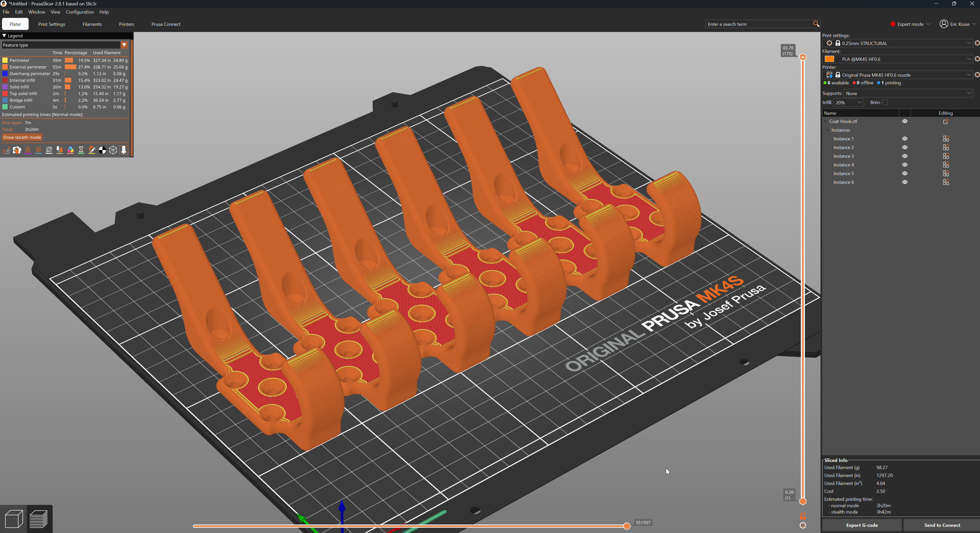Toggle visibility of Coat Hook.stl object
The height and width of the screenshot is (533, 980).
(905, 121)
